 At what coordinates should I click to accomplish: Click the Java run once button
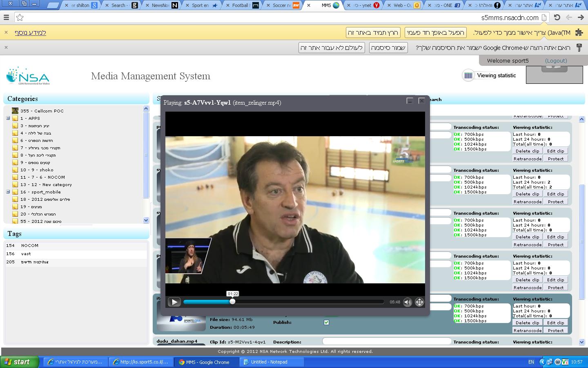pos(435,33)
